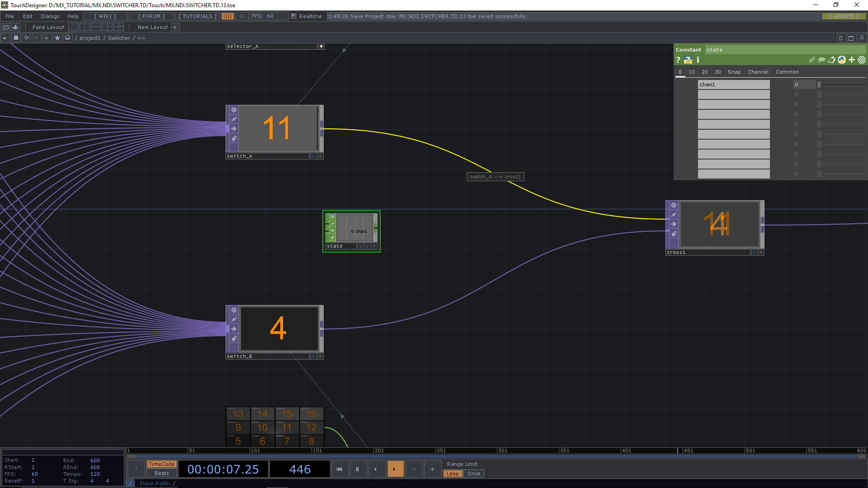Switch to the Snap parameter tab

[734, 72]
